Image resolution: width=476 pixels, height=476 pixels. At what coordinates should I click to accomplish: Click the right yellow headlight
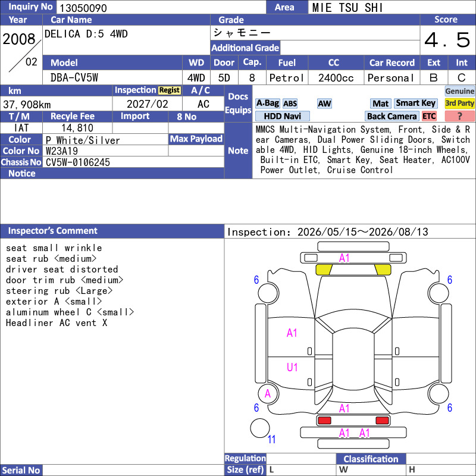coord(383,270)
